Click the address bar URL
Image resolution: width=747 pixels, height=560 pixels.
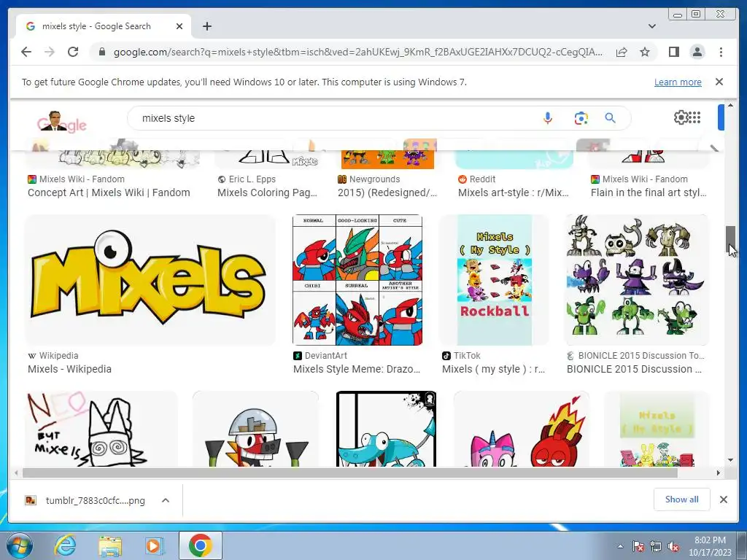coord(357,52)
